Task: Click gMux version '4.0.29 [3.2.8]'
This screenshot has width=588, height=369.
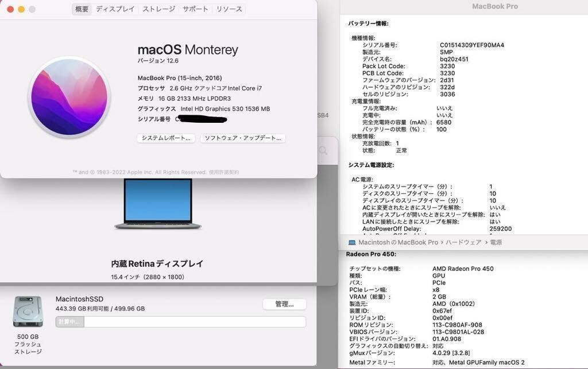Action: click(451, 353)
